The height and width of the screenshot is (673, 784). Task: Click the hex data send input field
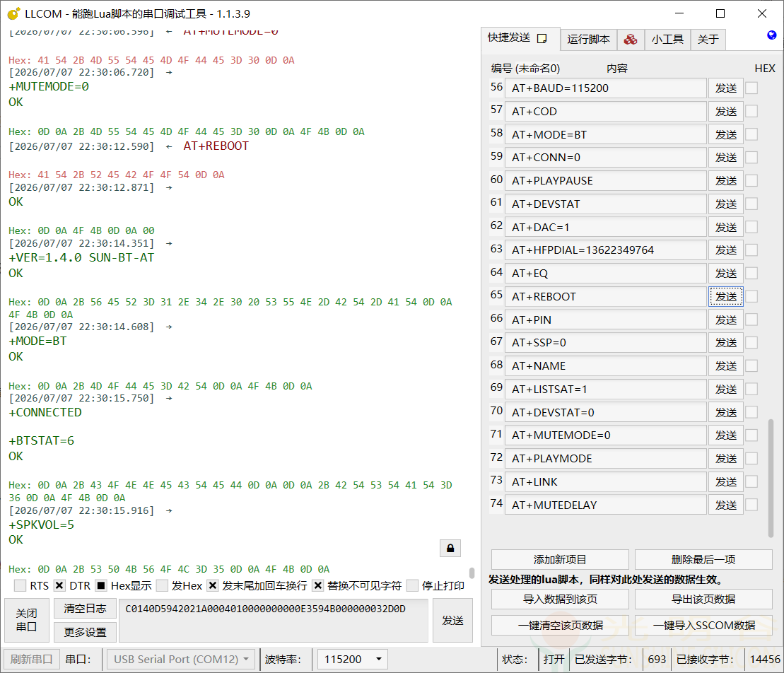[274, 621]
